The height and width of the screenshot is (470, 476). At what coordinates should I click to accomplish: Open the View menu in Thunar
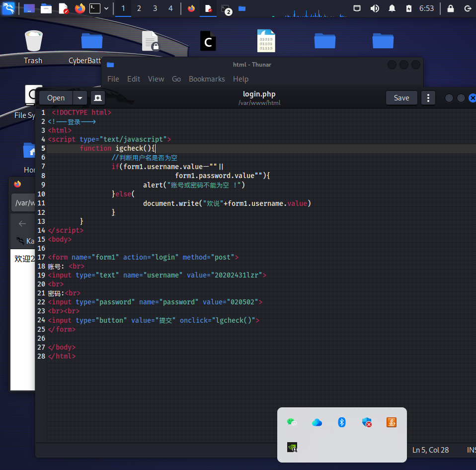coord(156,79)
